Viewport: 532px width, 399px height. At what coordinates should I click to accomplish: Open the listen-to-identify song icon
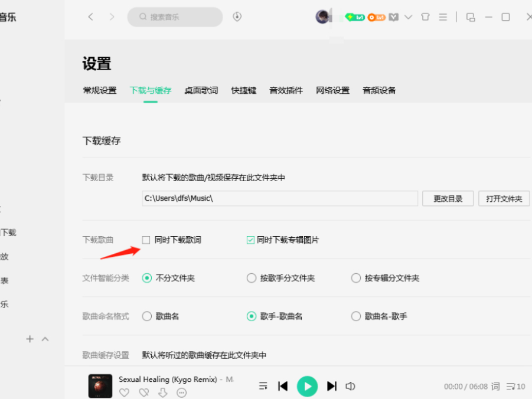tap(237, 17)
